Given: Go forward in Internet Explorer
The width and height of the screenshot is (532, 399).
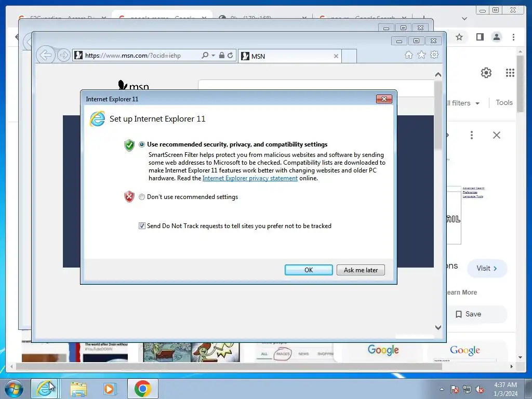Looking at the screenshot, I should [x=63, y=55].
